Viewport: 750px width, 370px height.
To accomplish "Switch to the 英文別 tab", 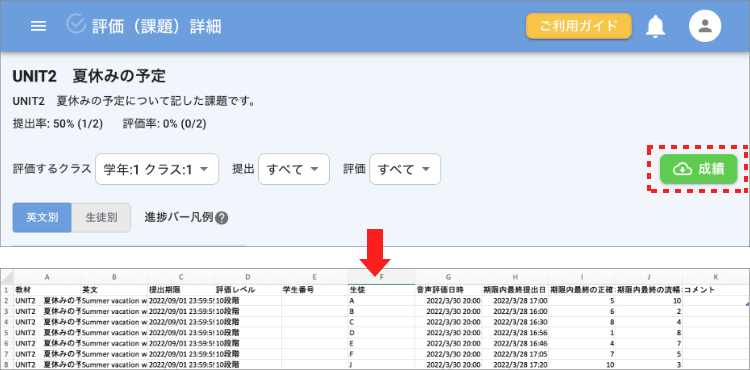I will click(42, 218).
